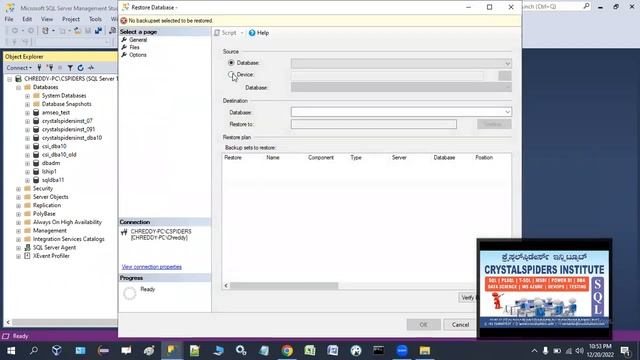Click the Cancel button
Viewport: 640px width, 360px height.
[460, 324]
